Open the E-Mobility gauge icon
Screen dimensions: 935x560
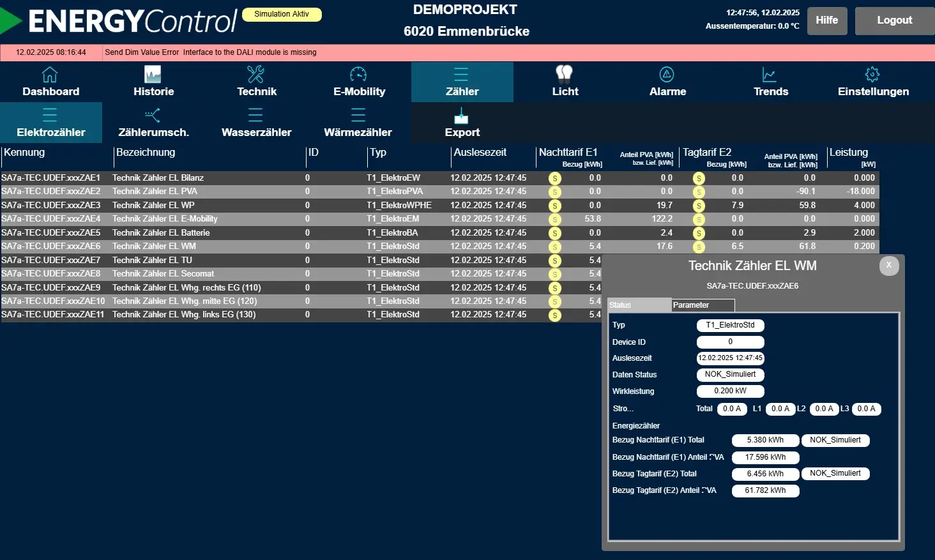(x=358, y=75)
